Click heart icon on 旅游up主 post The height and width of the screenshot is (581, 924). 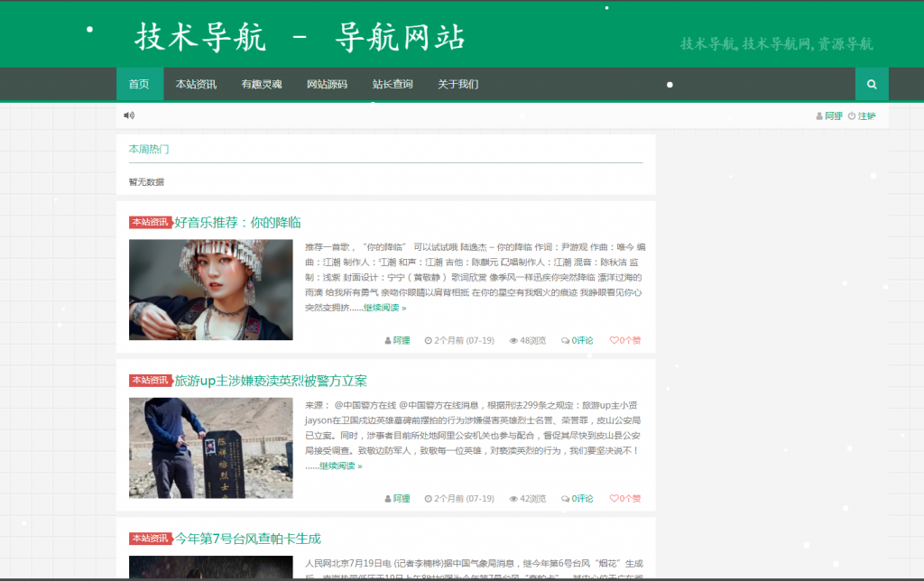point(614,498)
